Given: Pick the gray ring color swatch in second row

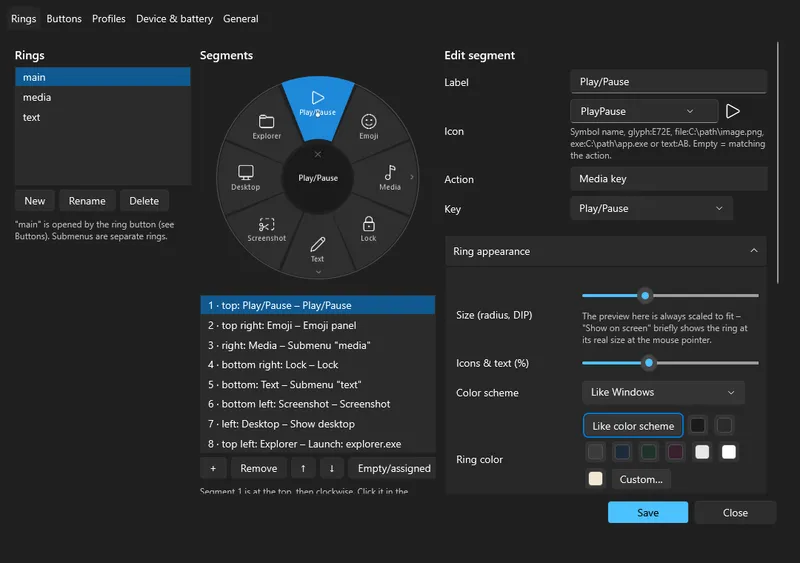Looking at the screenshot, I should pyautogui.click(x=595, y=452).
